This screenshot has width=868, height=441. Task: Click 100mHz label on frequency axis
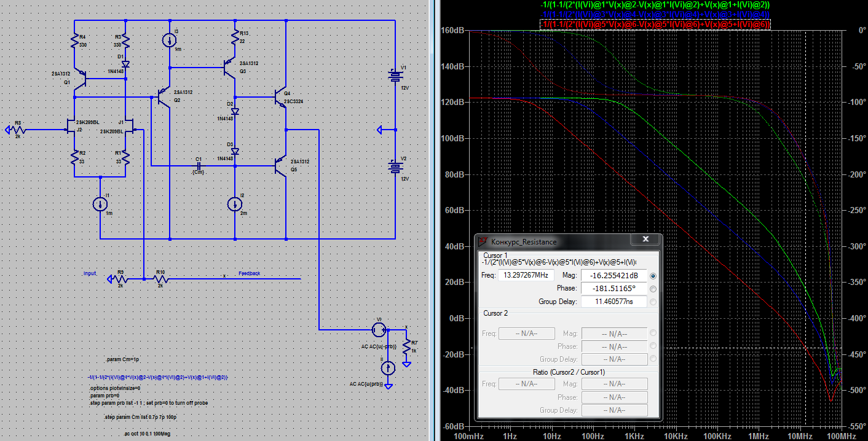tap(468, 435)
